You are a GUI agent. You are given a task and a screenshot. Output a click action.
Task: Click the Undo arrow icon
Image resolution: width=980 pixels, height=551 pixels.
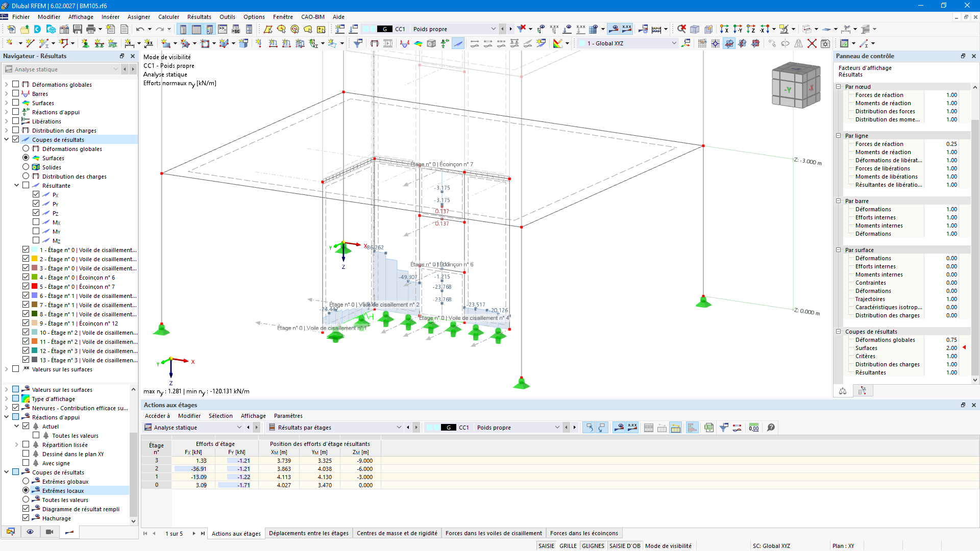tap(140, 29)
